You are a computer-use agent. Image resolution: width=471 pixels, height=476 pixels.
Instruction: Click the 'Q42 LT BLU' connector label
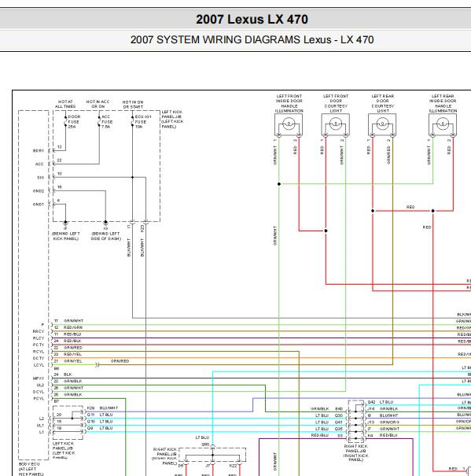click(381, 402)
